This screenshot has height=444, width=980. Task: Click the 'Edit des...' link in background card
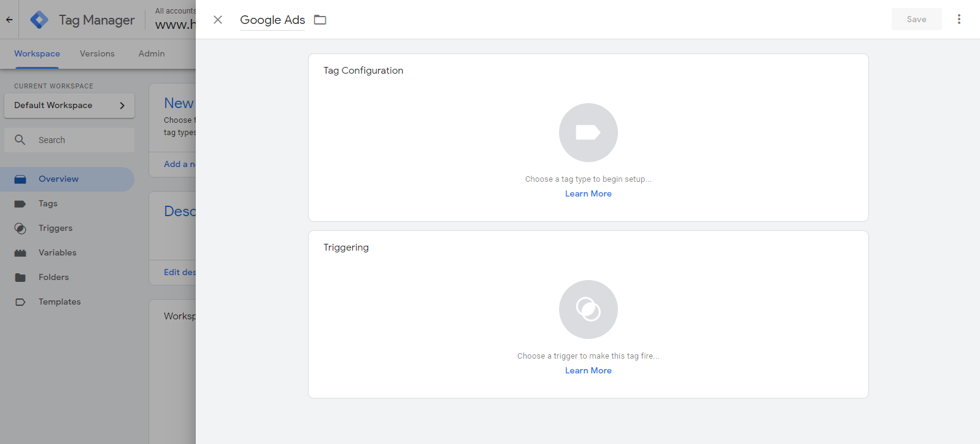tap(180, 272)
